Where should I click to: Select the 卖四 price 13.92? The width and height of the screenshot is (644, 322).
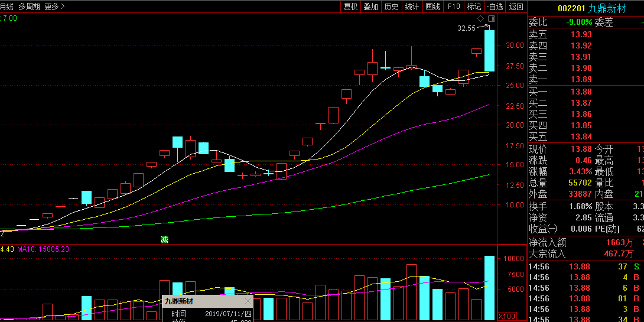click(x=581, y=46)
